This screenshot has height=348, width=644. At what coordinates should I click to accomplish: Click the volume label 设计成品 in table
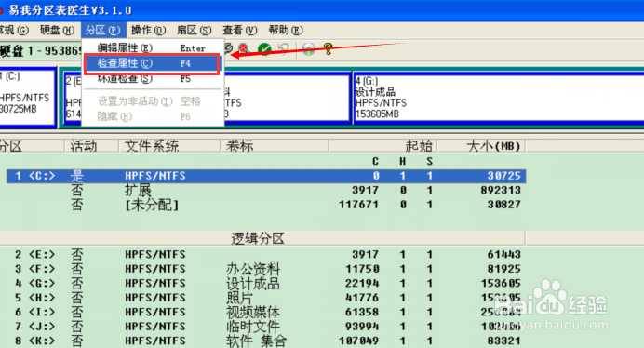[252, 284]
